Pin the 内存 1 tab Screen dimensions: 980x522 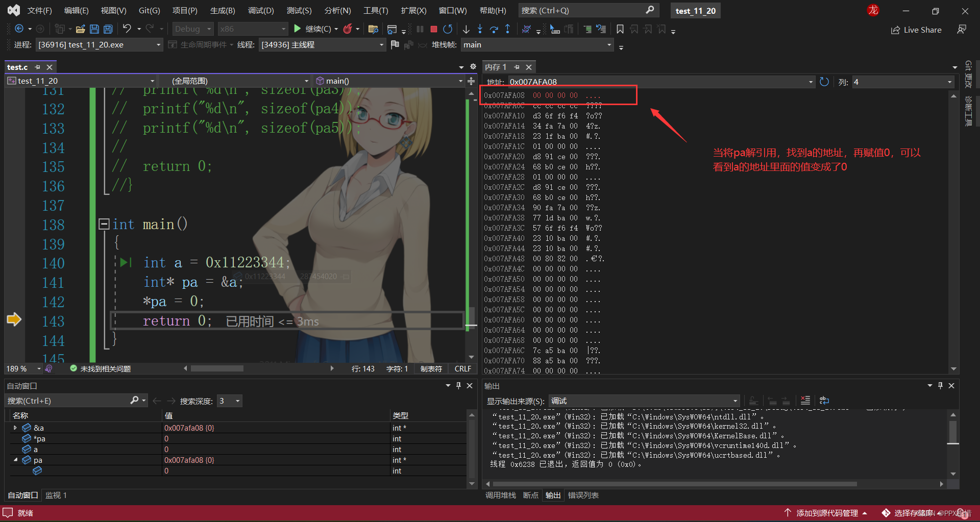click(x=517, y=67)
